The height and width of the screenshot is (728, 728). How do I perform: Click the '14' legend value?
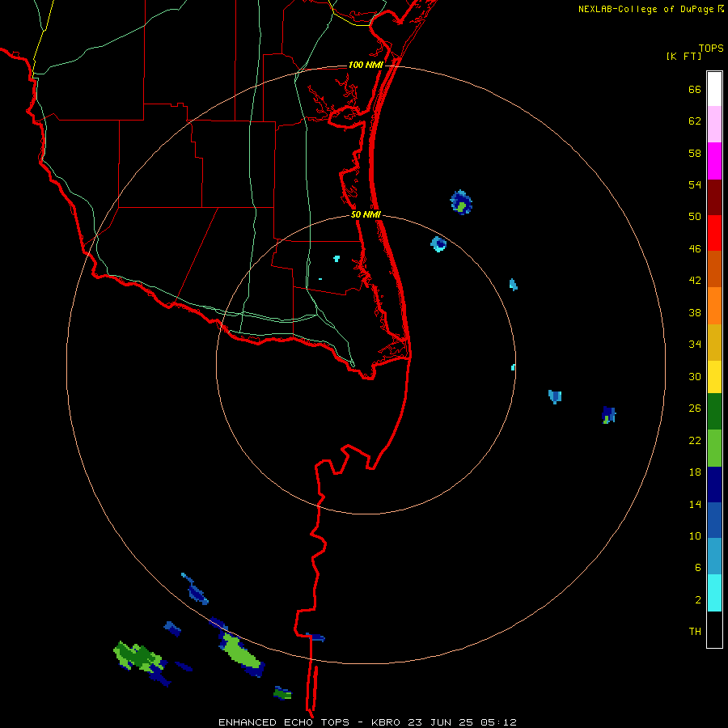point(695,504)
